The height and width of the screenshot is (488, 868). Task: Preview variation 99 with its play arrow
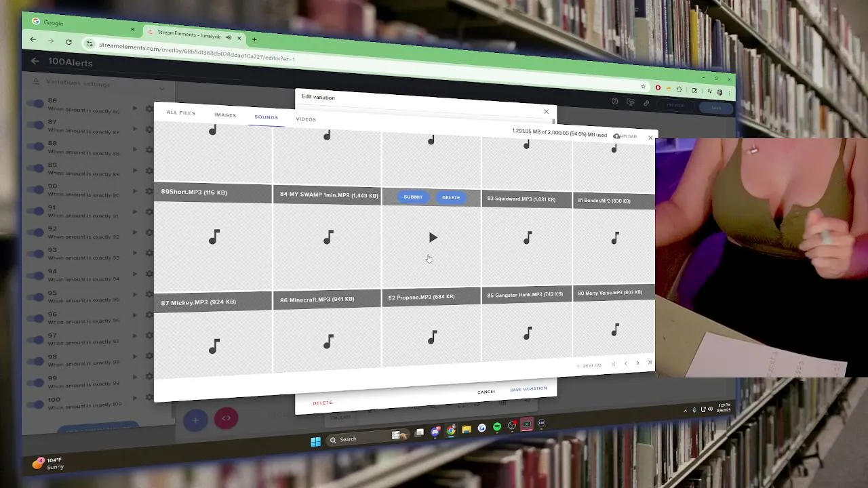[x=135, y=377]
